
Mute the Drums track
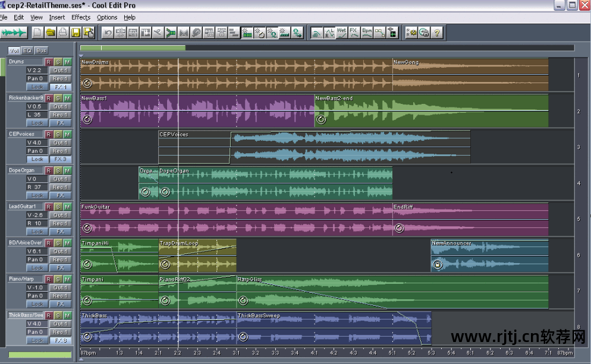click(67, 62)
